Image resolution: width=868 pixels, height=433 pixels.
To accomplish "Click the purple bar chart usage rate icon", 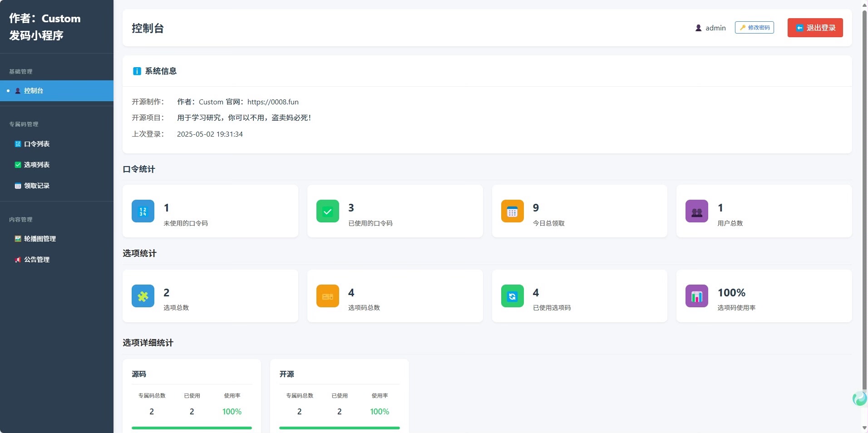I will [x=696, y=296].
